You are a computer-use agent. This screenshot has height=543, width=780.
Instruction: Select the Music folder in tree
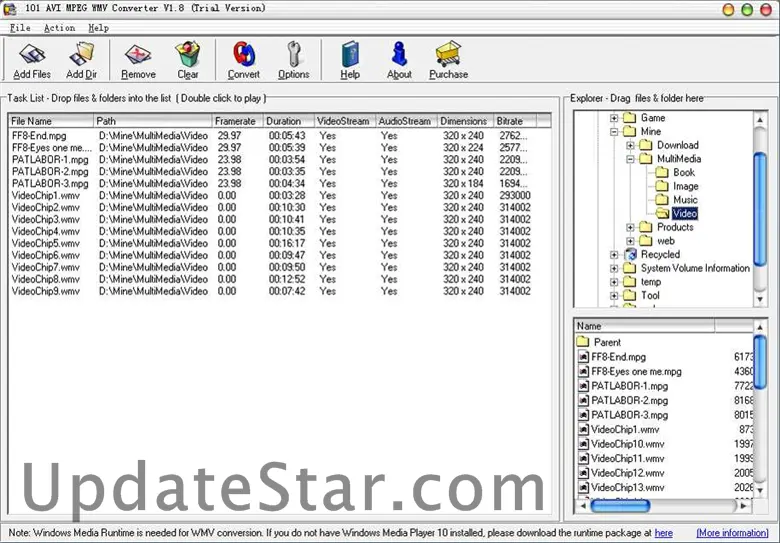pyautogui.click(x=685, y=200)
